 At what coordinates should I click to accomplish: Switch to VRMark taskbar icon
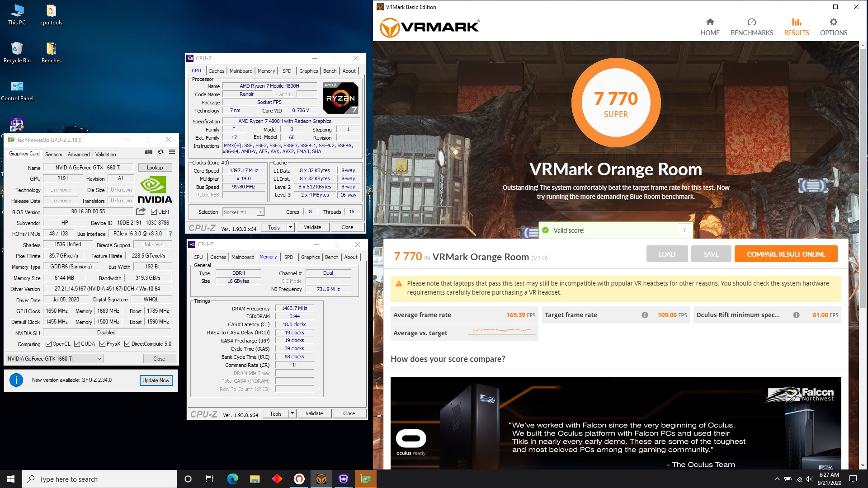321,479
